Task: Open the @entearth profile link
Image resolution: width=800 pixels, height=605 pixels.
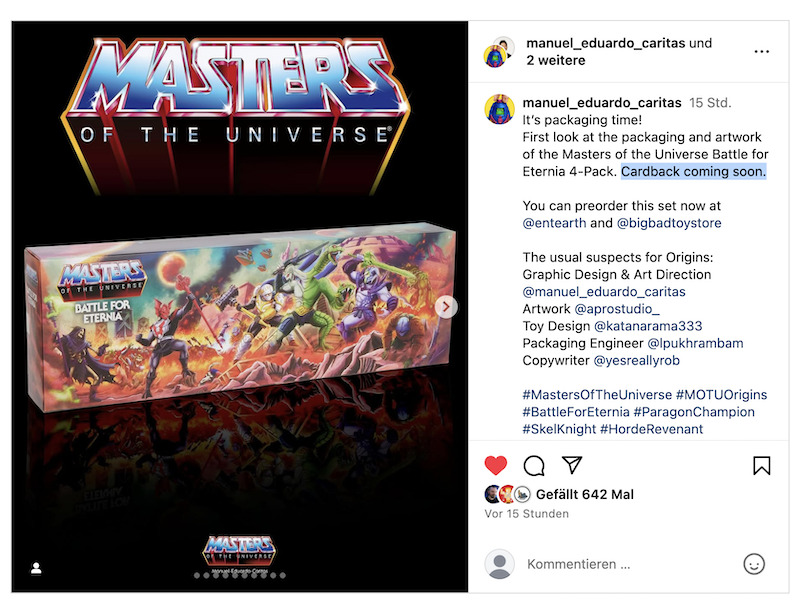Action: point(554,223)
